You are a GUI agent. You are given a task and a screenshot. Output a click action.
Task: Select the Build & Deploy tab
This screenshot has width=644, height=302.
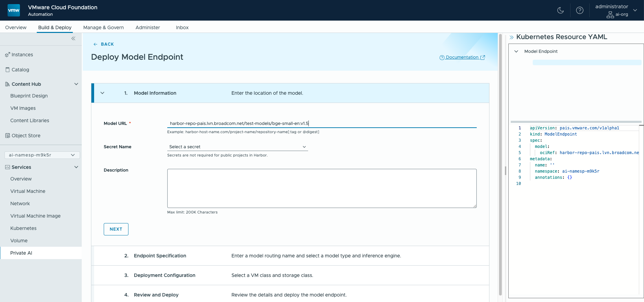pyautogui.click(x=55, y=27)
